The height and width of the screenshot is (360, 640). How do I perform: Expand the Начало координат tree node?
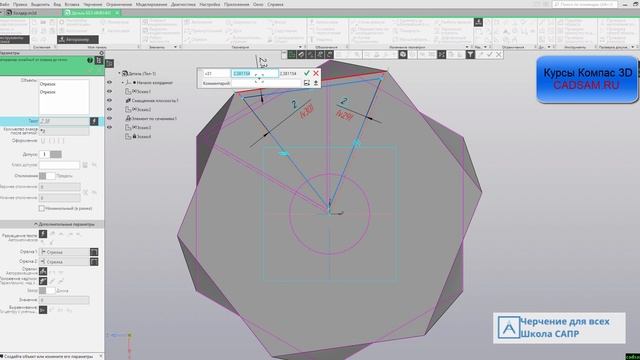click(122, 82)
